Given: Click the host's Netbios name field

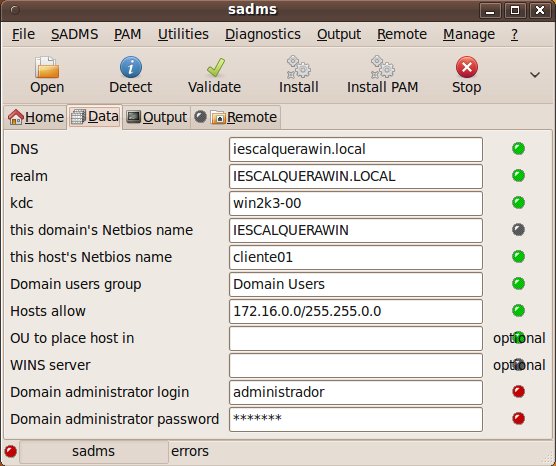Looking at the screenshot, I should 356,257.
